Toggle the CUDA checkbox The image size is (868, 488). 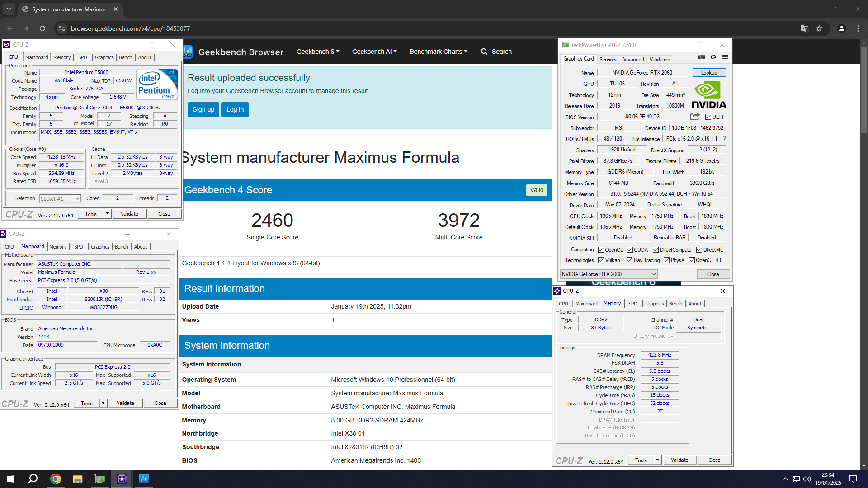click(x=630, y=250)
